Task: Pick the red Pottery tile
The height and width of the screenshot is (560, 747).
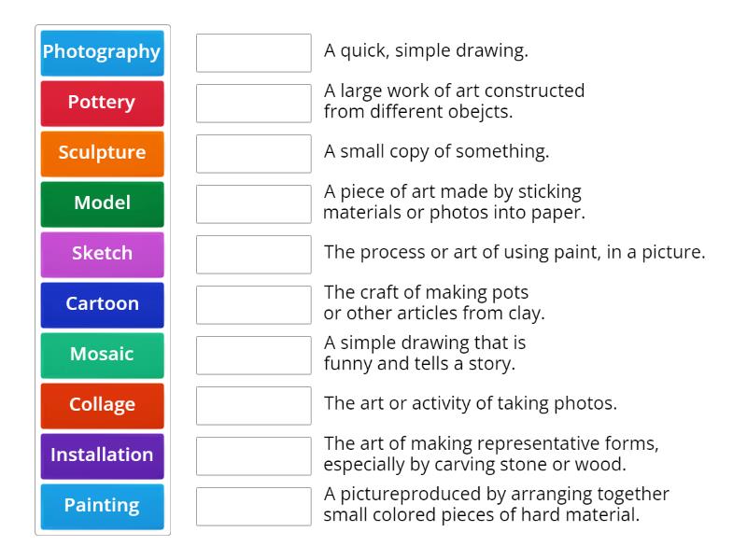Action: coord(103,104)
